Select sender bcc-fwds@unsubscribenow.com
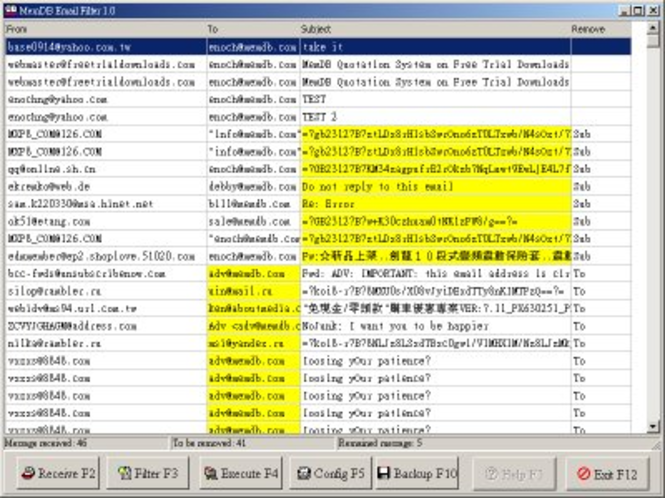665x498 pixels. 105,274
